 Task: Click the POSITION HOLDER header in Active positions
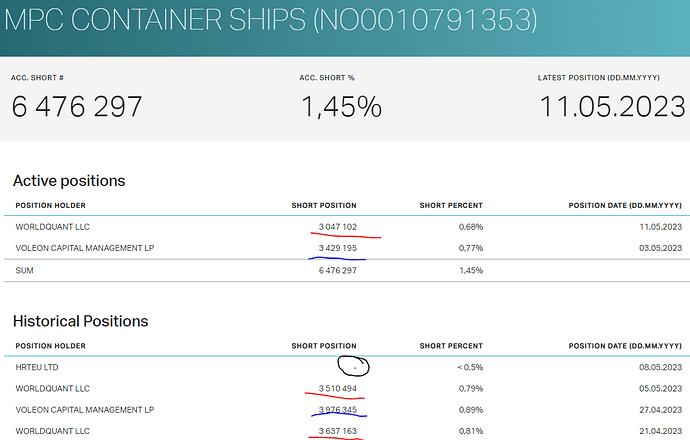[x=51, y=205]
